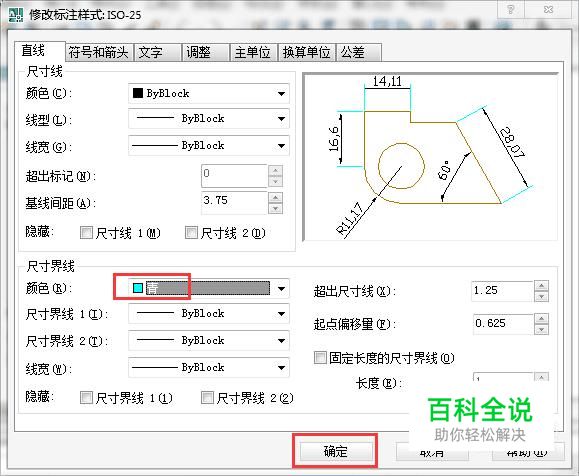This screenshot has width=579, height=476.
Task: Click the 超出尺寸线 1.25 field
Action: coord(502,291)
